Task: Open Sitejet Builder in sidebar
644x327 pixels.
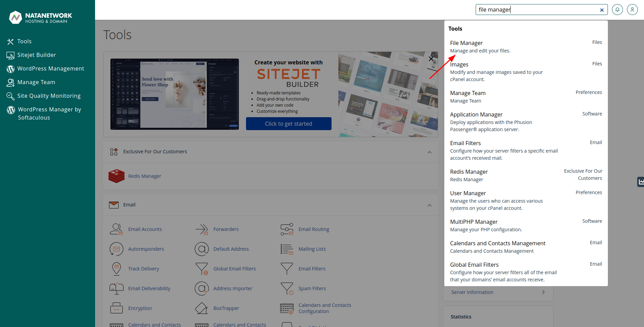Action: coord(31,55)
